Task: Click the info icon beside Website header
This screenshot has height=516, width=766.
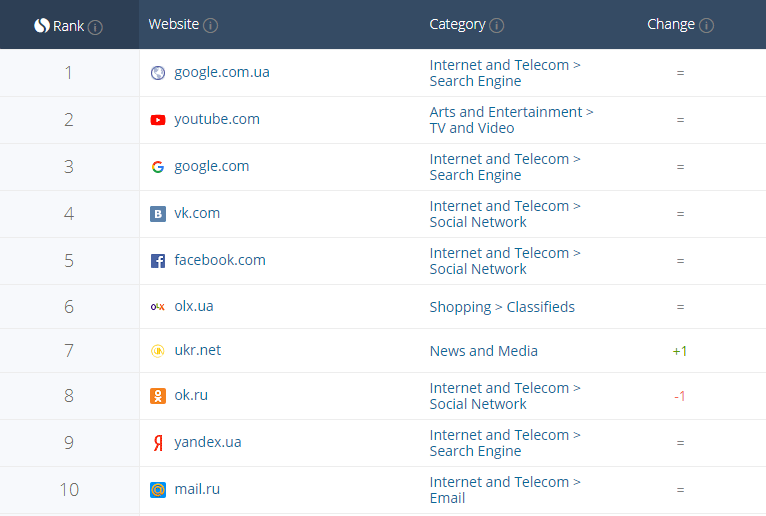Action: pyautogui.click(x=211, y=25)
